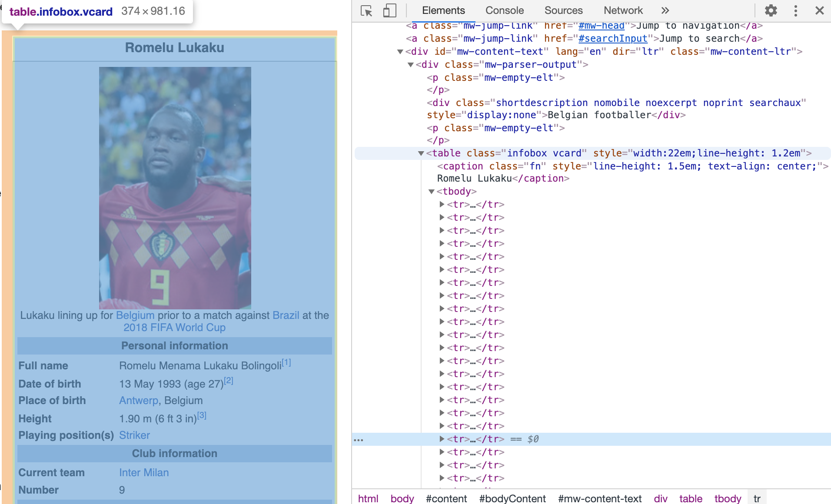Viewport: 831px width, 504px height.
Task: Click the Personal information header
Action: (174, 346)
